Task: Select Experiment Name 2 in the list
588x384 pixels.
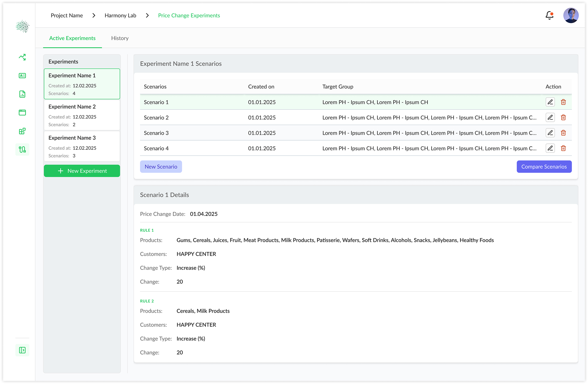Action: (x=82, y=115)
